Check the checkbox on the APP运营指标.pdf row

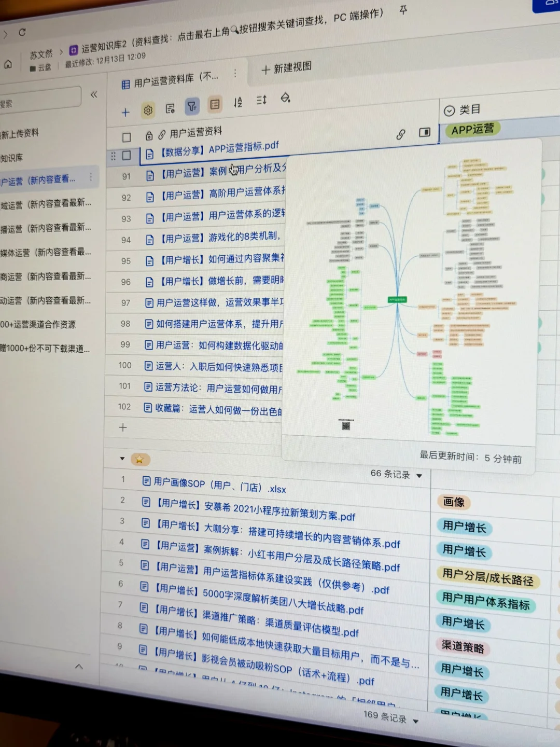126,156
